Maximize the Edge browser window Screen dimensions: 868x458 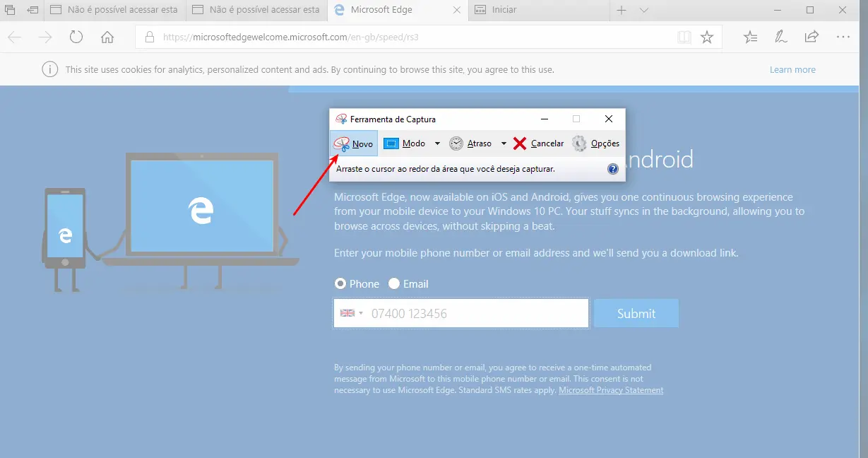pos(810,10)
